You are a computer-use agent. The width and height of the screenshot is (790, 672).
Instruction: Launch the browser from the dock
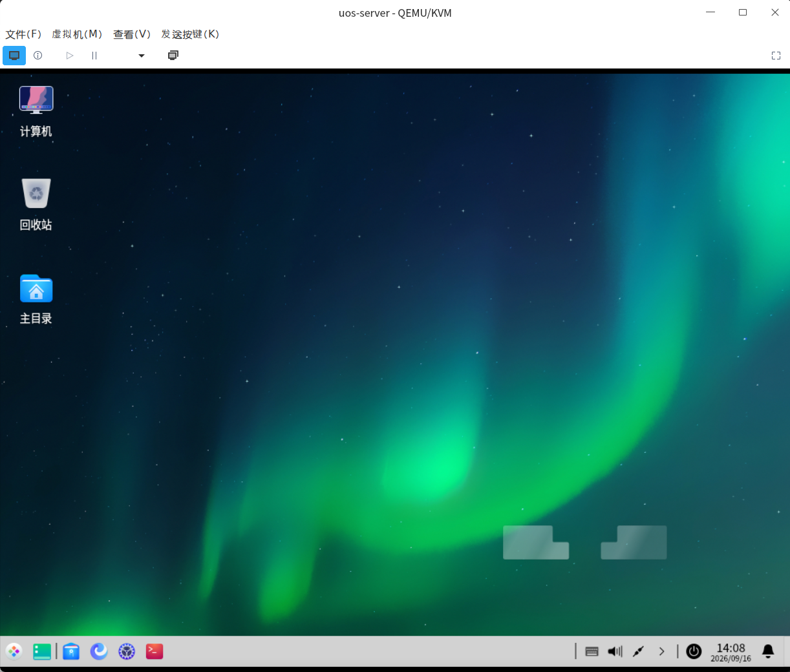click(x=99, y=651)
